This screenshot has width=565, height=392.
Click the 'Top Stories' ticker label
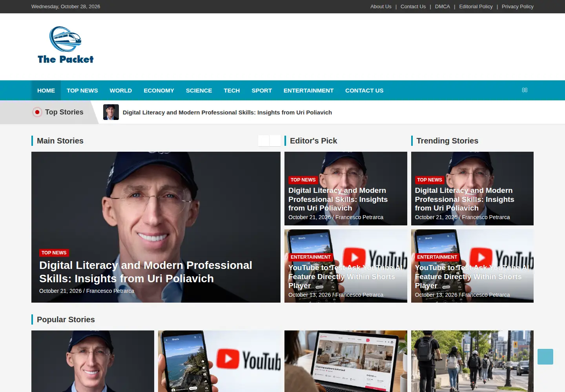(64, 112)
